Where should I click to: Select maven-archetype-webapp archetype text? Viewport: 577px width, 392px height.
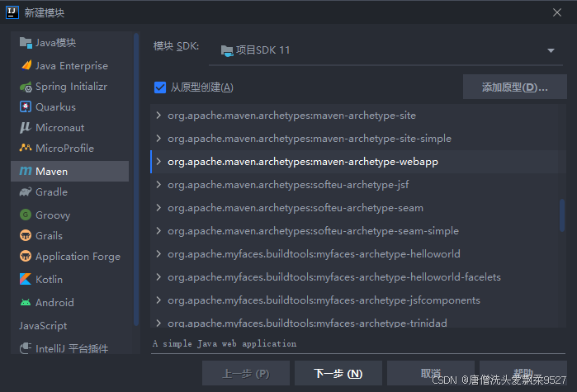(303, 162)
